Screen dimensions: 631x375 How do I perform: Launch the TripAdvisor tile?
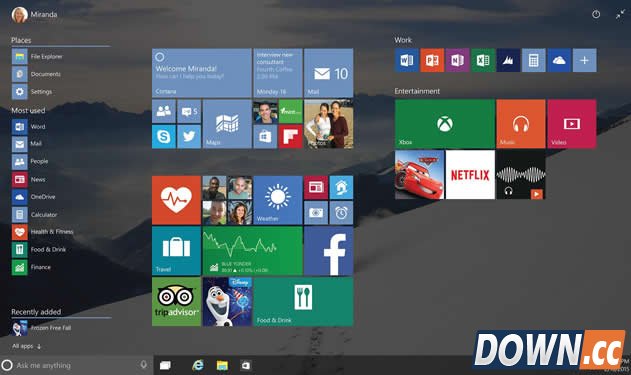(x=176, y=301)
